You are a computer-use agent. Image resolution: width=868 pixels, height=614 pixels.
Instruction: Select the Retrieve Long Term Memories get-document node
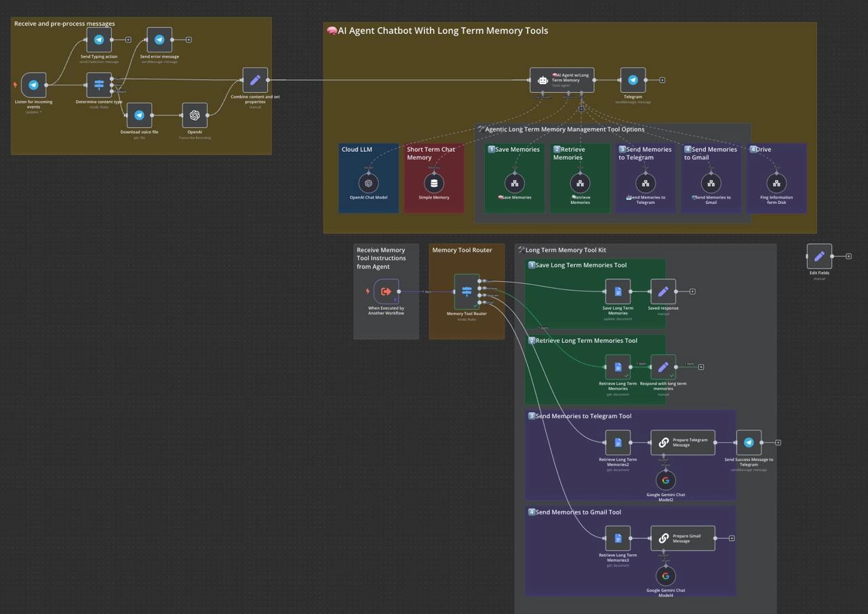618,367
